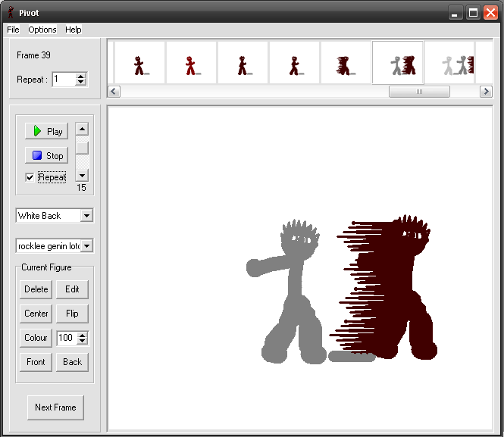This screenshot has height=437, width=504.
Task: Decrease the figure size value below 100
Action: [83, 341]
